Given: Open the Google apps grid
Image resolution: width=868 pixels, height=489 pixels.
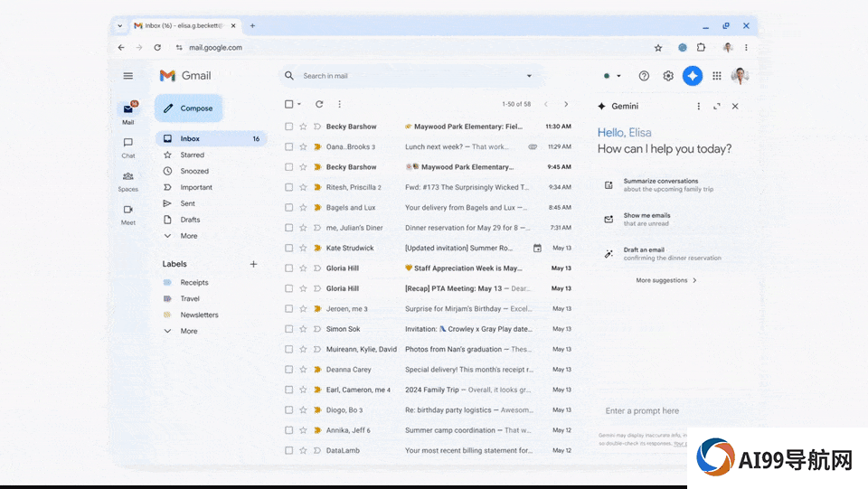Looking at the screenshot, I should click(717, 76).
